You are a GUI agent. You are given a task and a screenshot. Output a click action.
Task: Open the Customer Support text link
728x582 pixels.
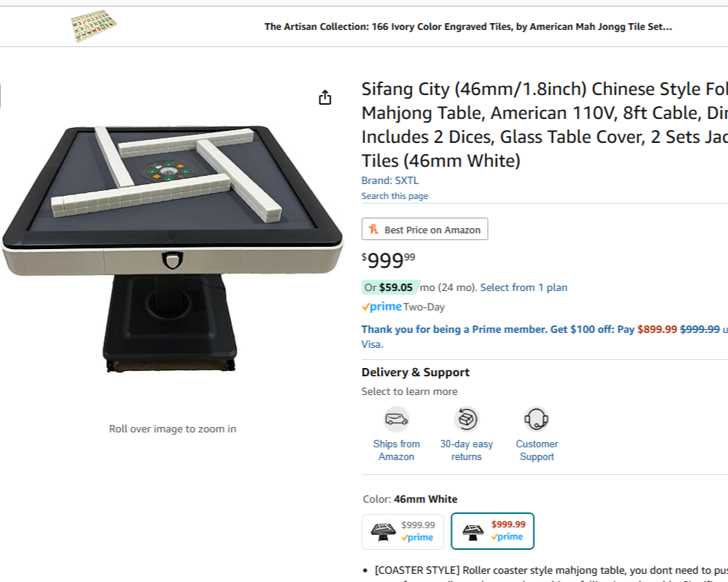536,450
